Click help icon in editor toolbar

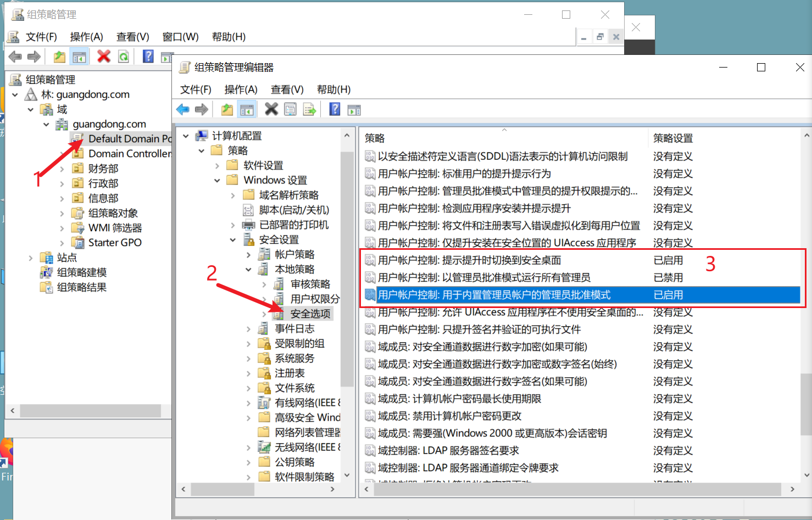(x=335, y=109)
